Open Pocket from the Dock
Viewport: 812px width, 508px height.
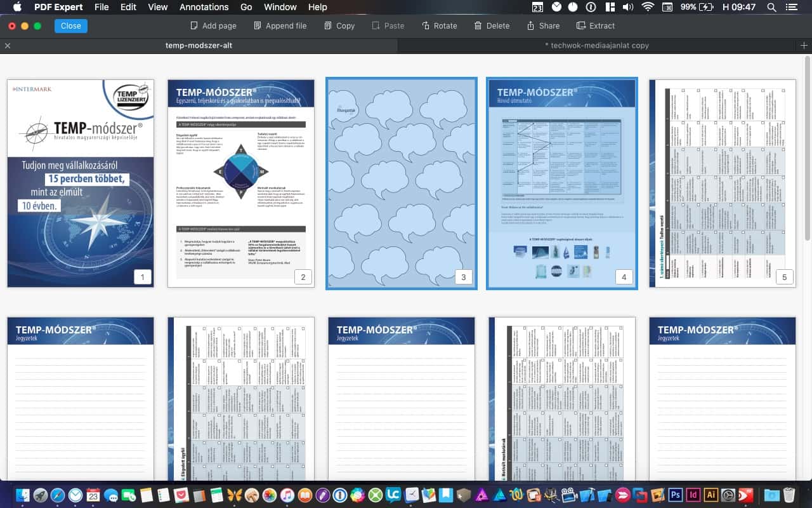(x=181, y=495)
